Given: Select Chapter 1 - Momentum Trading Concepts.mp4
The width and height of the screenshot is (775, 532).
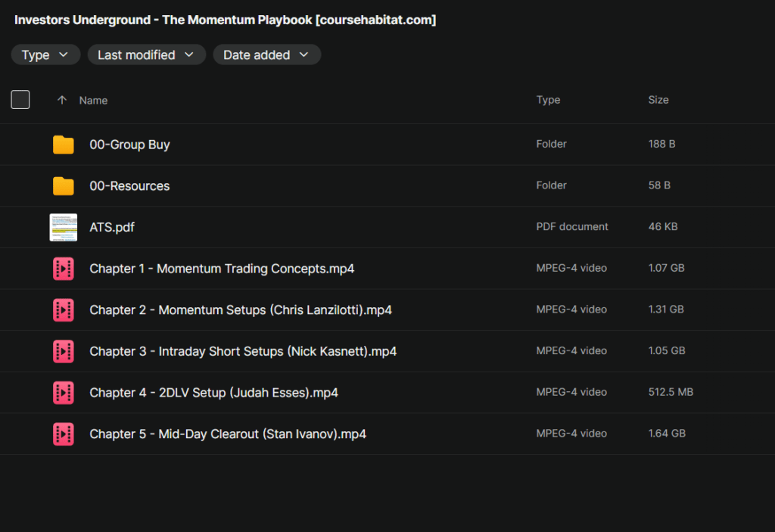Looking at the screenshot, I should pyautogui.click(x=222, y=269).
